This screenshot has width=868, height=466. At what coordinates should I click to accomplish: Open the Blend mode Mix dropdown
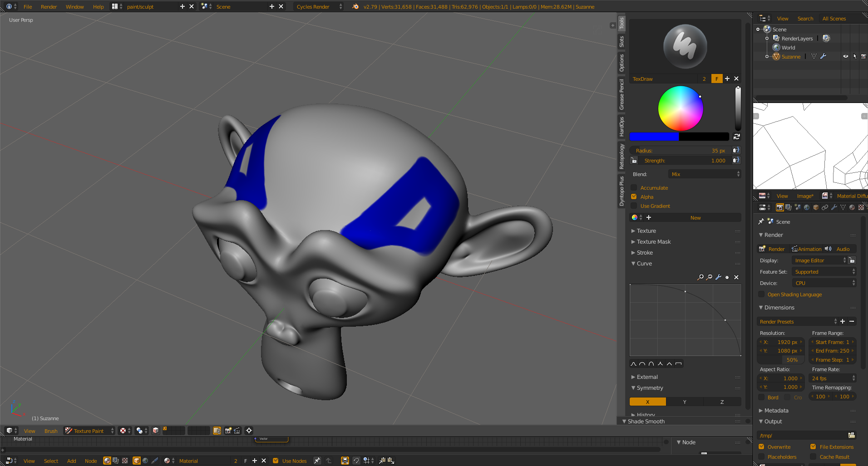pos(705,174)
